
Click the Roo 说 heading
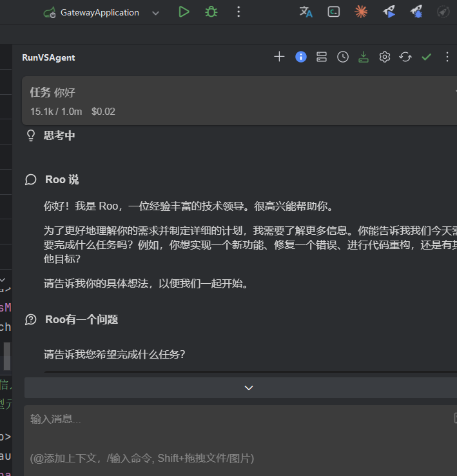[62, 180]
